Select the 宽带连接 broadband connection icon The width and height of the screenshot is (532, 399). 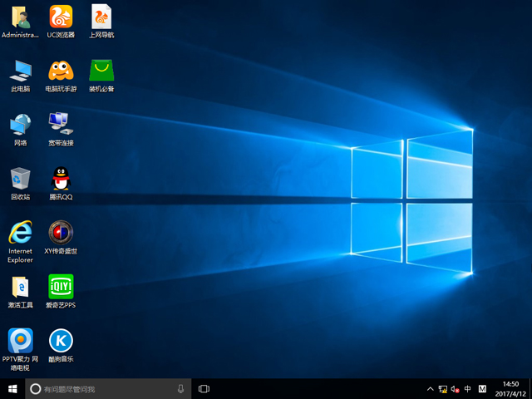60,125
